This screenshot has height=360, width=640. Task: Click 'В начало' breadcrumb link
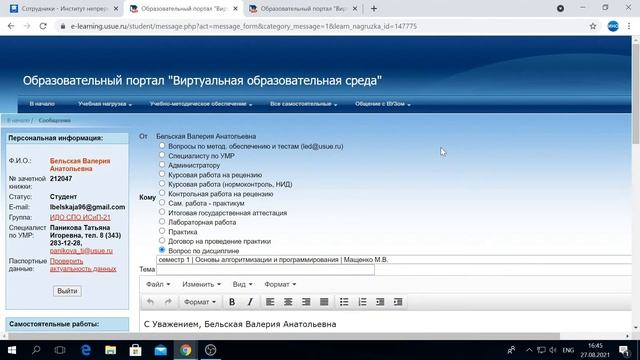pos(18,120)
